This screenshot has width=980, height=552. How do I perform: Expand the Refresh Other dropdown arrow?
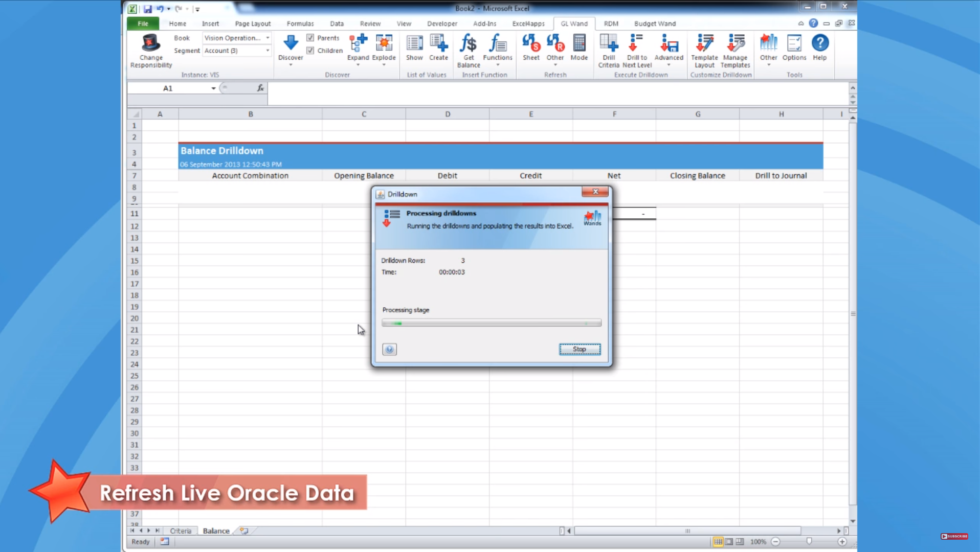[x=555, y=65]
